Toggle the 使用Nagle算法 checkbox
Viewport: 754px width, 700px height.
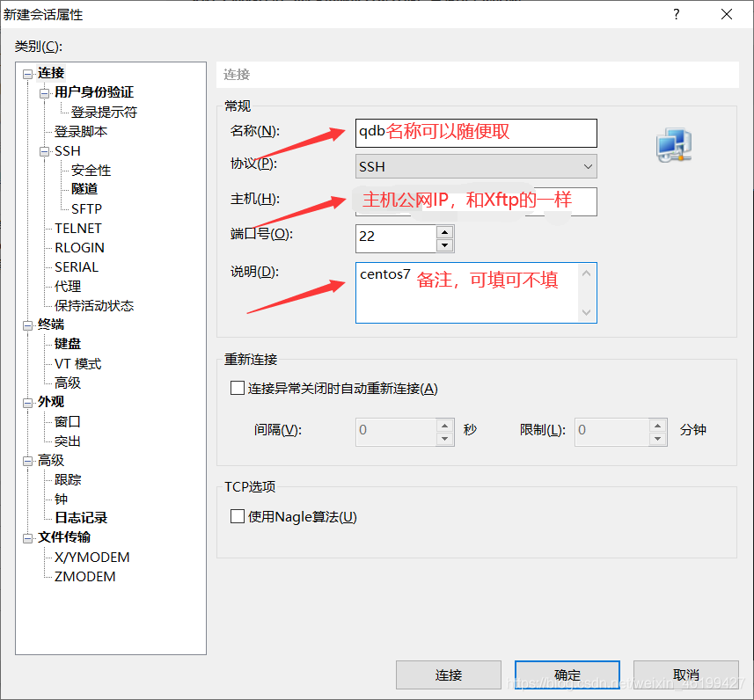click(x=237, y=516)
